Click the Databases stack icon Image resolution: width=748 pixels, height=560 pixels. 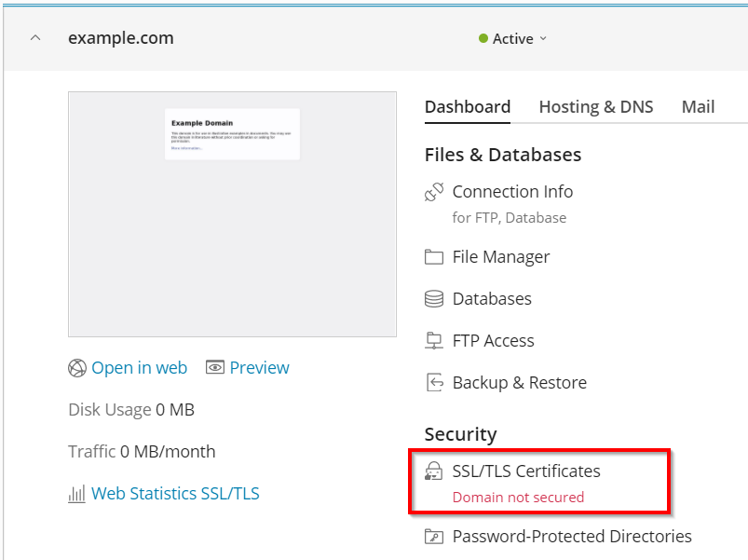pyautogui.click(x=433, y=299)
